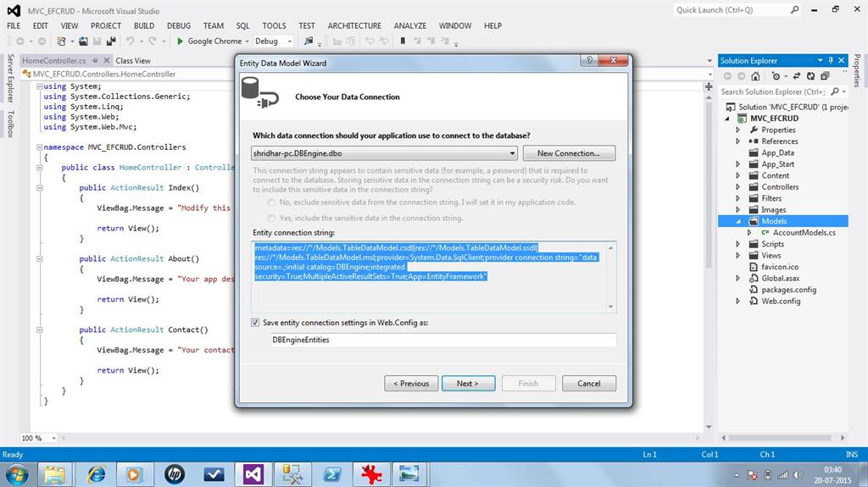Open editor zoom 100 % dropdown
Viewport: 868px width, 487px height.
(53, 439)
